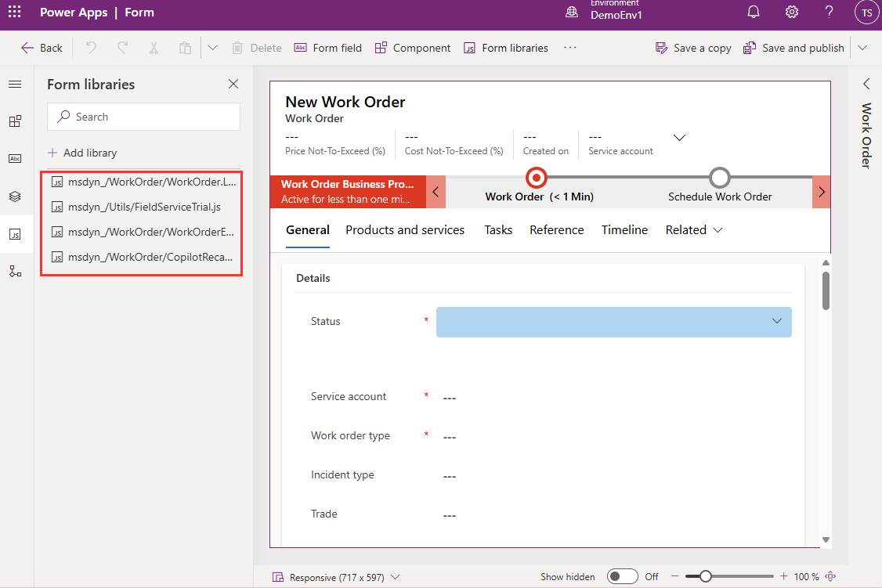The width and height of the screenshot is (882, 588).
Task: Add a Component to the form
Action: click(x=413, y=48)
